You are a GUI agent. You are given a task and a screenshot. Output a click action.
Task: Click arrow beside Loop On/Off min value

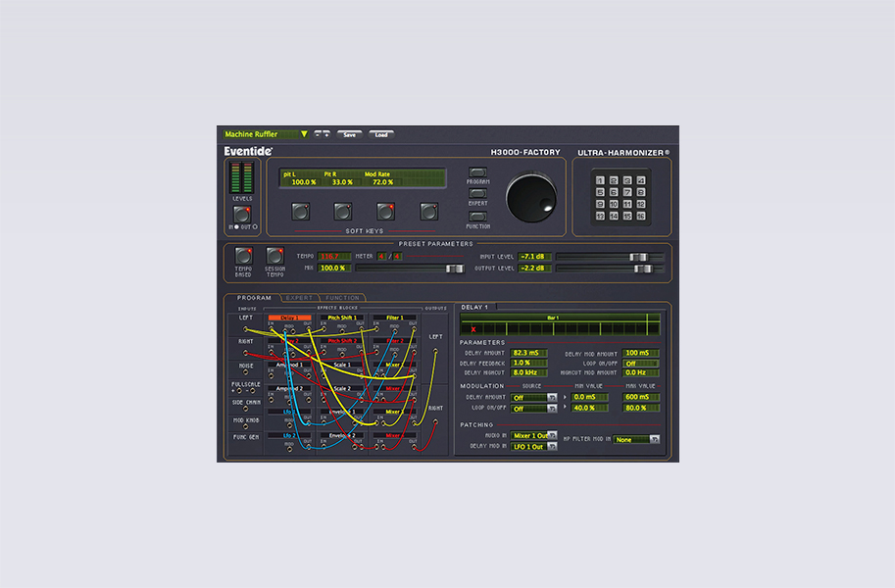[x=565, y=407]
